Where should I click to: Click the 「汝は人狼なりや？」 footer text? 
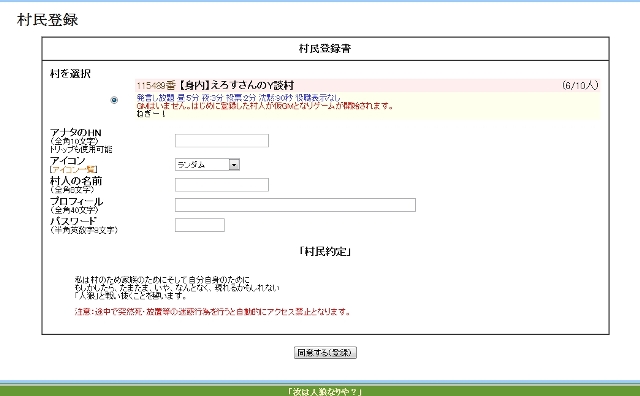pyautogui.click(x=325, y=392)
